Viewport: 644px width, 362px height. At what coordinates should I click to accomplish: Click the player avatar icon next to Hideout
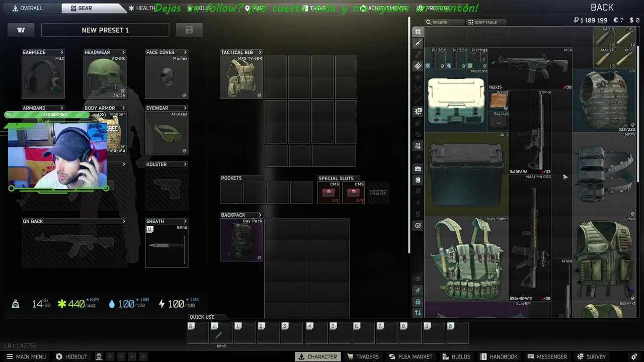click(99, 356)
